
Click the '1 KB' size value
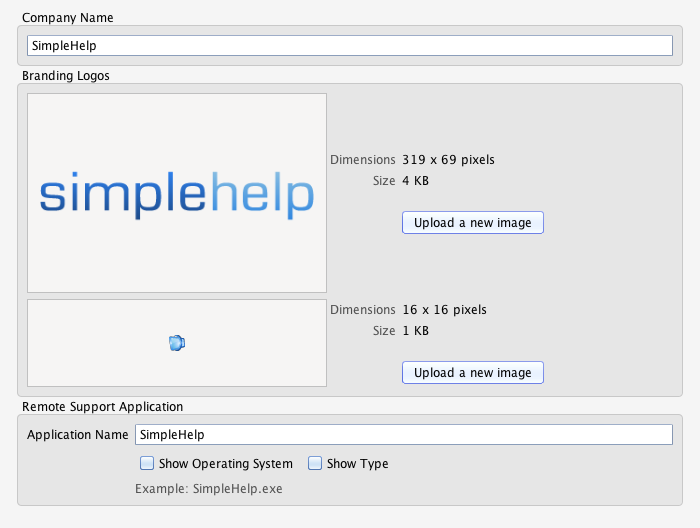point(416,331)
